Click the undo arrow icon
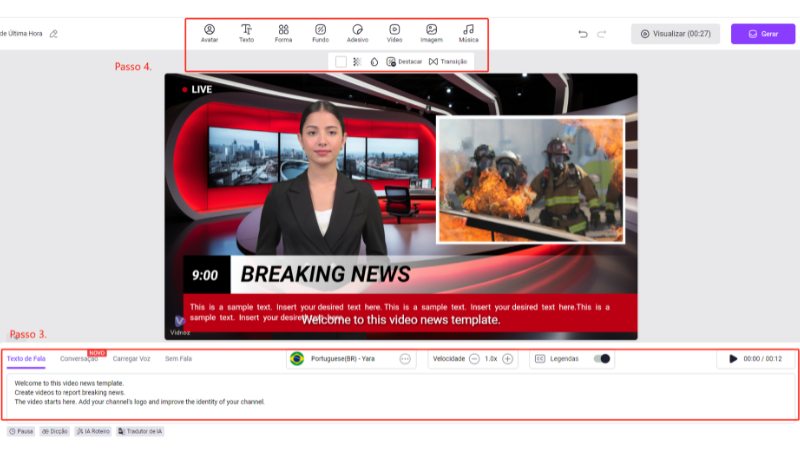This screenshot has width=800, height=457. 583,34
